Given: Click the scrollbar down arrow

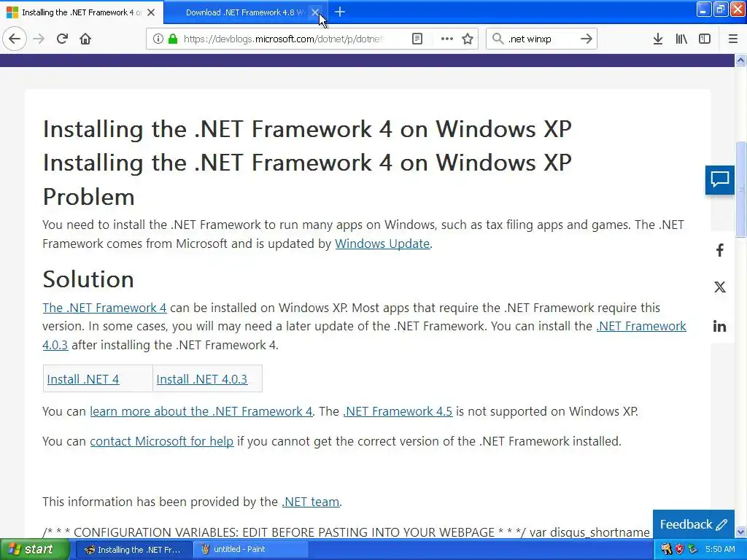Looking at the screenshot, I should pos(740,532).
